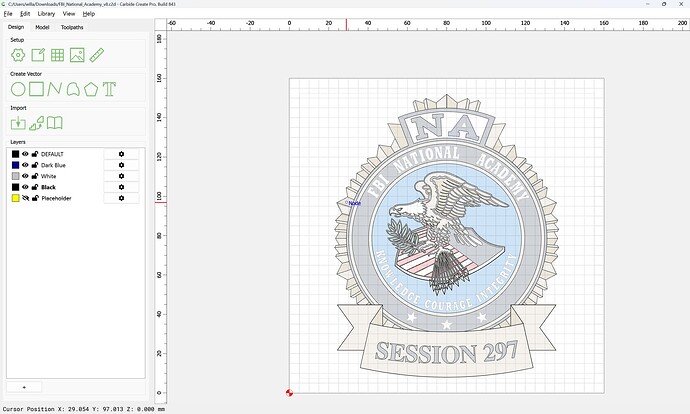Toggle lock on Dark Blue layer
The width and height of the screenshot is (690, 414).
[x=35, y=165]
